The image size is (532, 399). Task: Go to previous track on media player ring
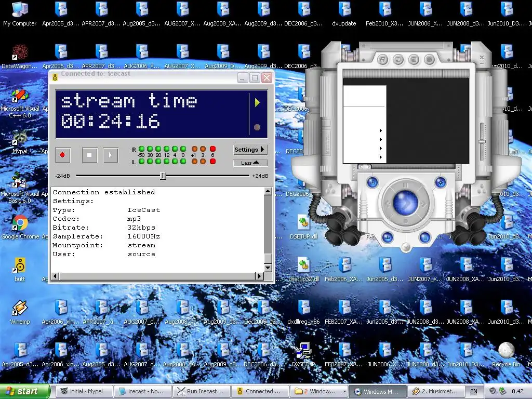click(x=388, y=204)
